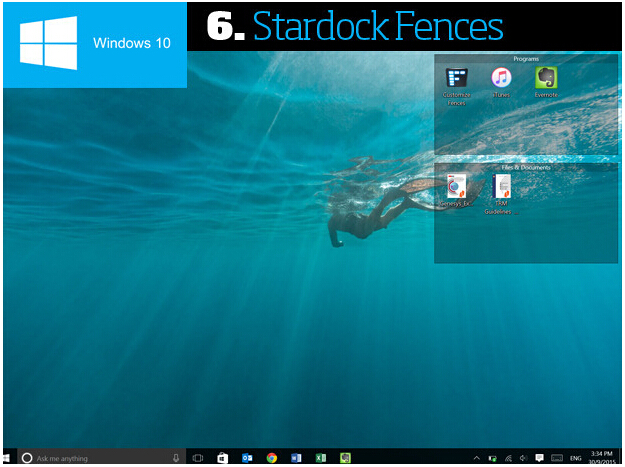Open Google Chrome from the taskbar
625x467 pixels.
(271, 458)
